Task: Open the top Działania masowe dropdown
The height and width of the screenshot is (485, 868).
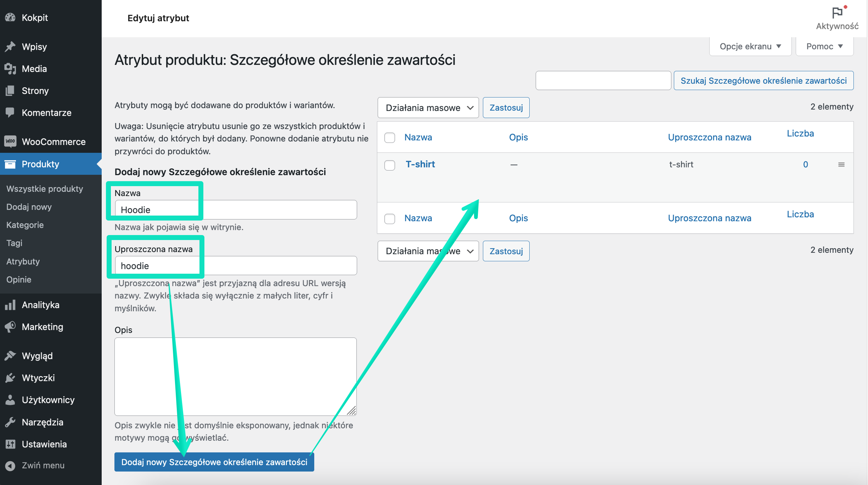Action: 428,108
